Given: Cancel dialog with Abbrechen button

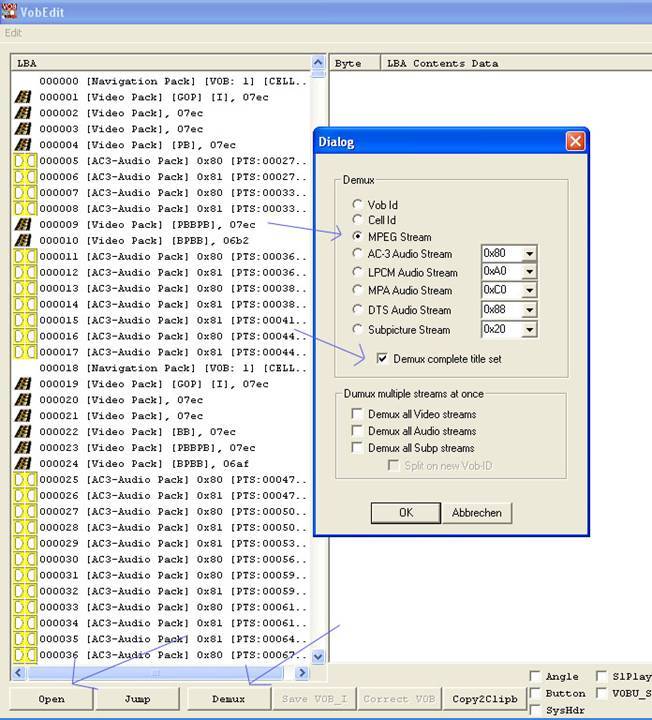Looking at the screenshot, I should 477,512.
